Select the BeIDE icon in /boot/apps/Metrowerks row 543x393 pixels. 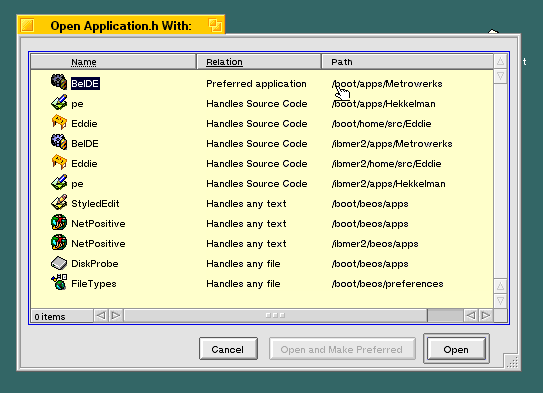point(59,82)
